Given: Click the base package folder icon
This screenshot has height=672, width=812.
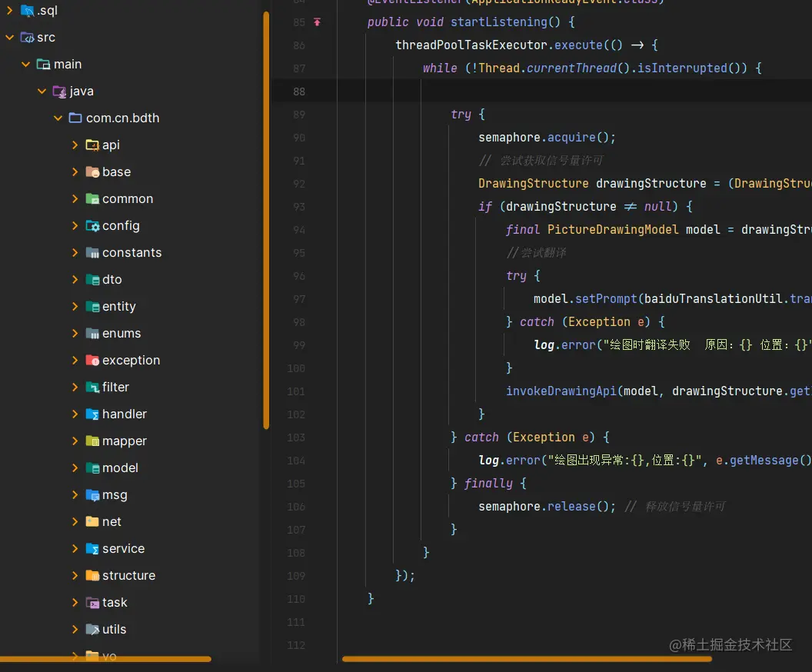Looking at the screenshot, I should tap(92, 172).
